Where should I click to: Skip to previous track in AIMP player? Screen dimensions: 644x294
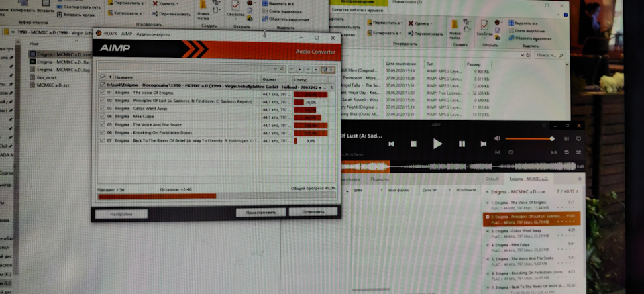coord(391,144)
